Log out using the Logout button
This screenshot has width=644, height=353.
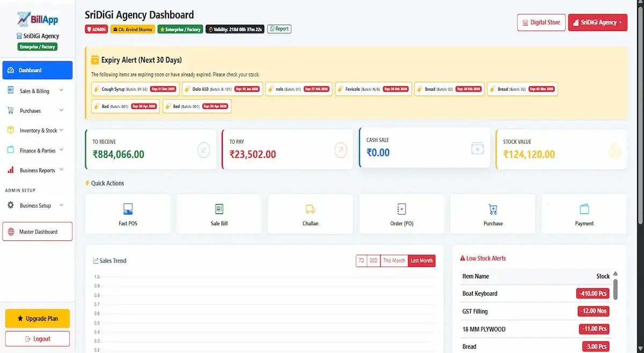pos(38,339)
